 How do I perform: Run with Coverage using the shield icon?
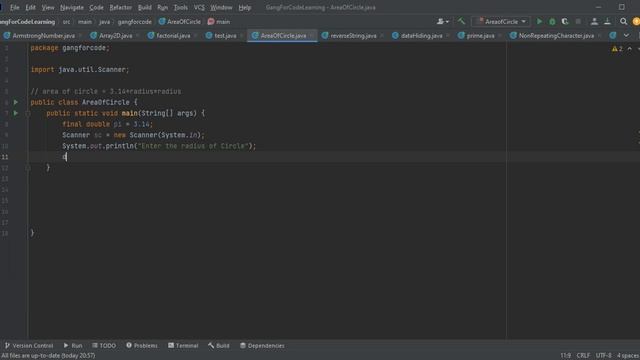pyautogui.click(x=565, y=22)
